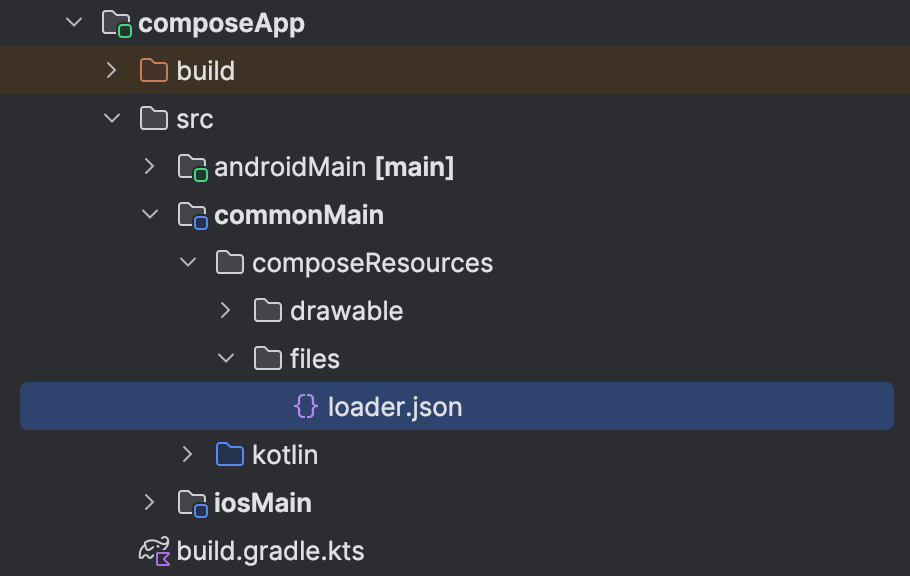The image size is (910, 576).
Task: Select the src directory
Action: [194, 118]
